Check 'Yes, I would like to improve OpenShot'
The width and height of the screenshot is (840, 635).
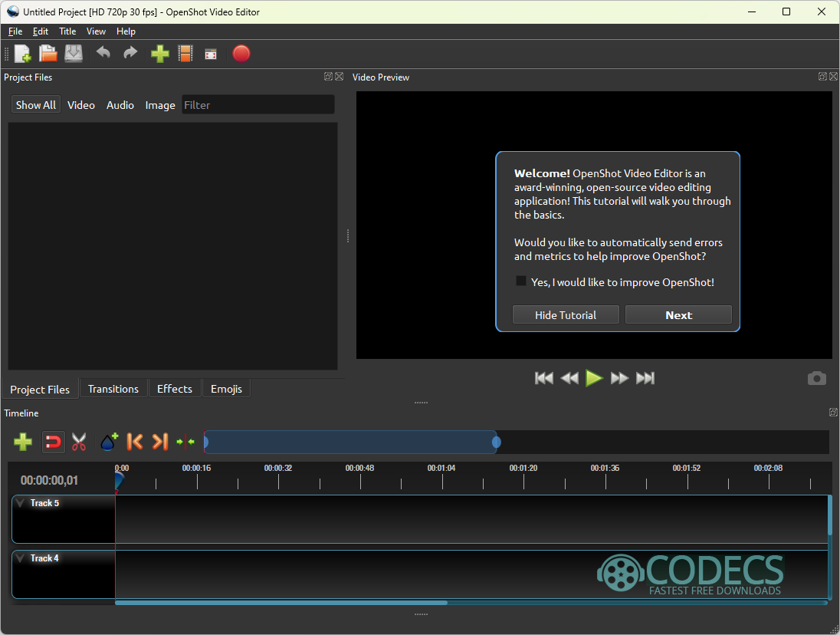tap(520, 281)
